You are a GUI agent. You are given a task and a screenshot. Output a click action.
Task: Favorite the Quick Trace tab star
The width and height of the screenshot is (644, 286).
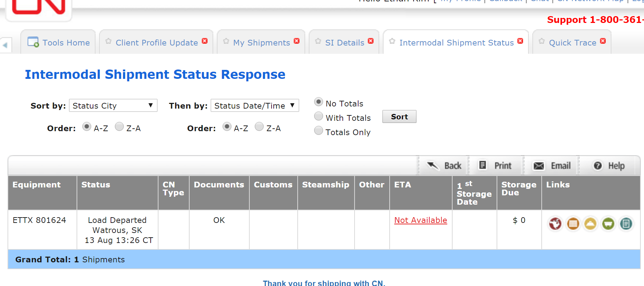click(x=542, y=41)
